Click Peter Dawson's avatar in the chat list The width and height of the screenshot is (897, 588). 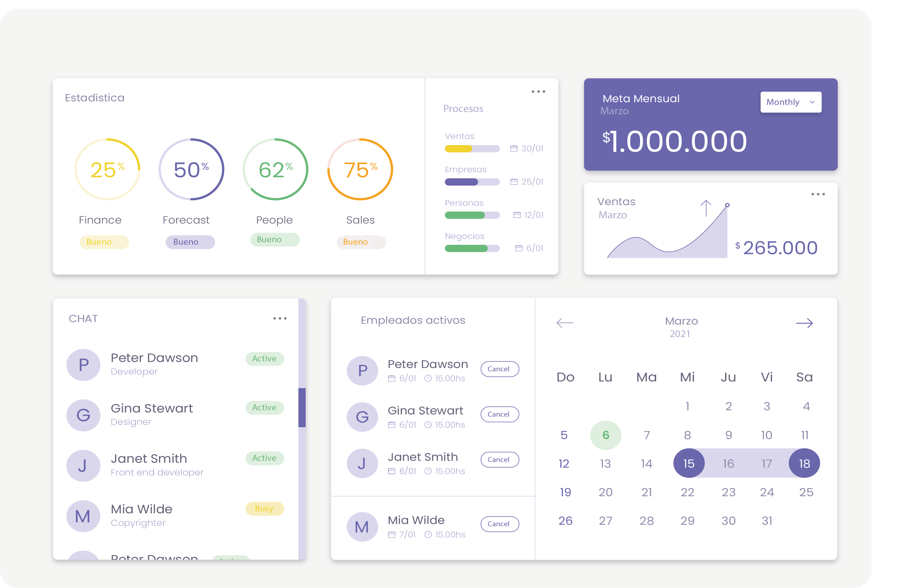[x=83, y=365]
